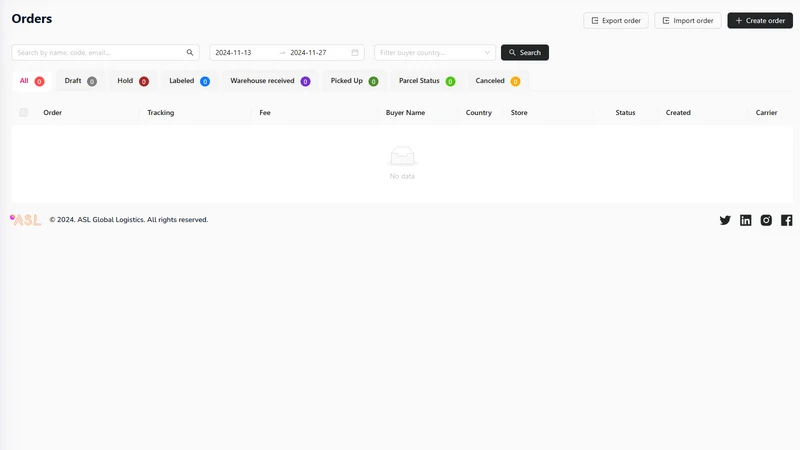Open the Labeled tab
The image size is (800, 450).
coord(189,81)
